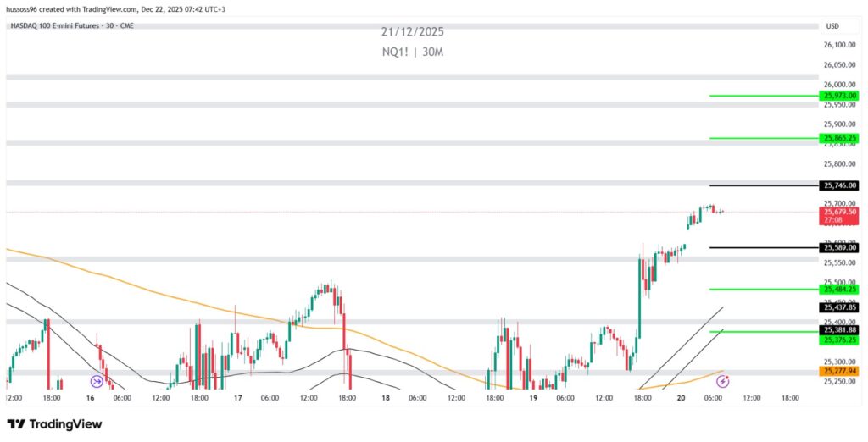
Task: Select the green 25,484.25 price label
Action: [x=839, y=290]
